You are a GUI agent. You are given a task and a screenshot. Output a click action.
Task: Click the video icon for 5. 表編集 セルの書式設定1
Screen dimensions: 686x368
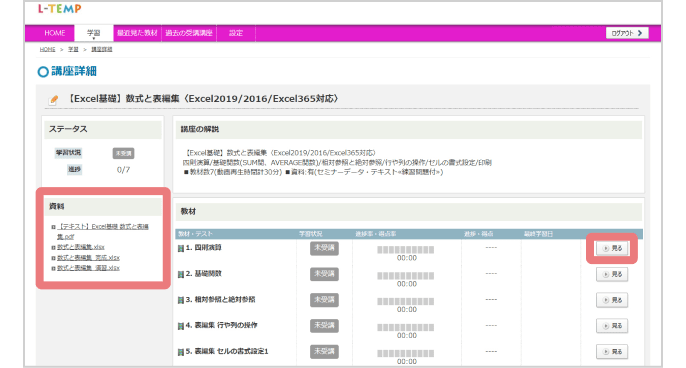click(x=180, y=352)
